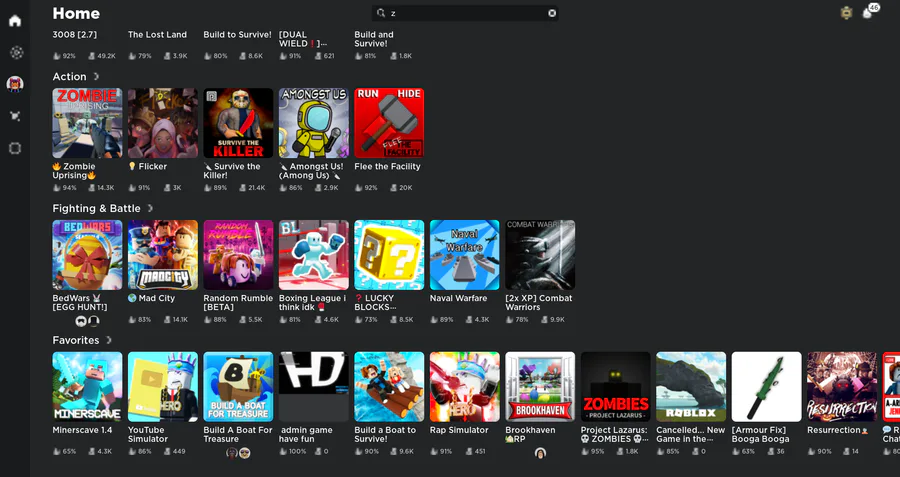Click 'Mad City' title text

[x=157, y=298]
